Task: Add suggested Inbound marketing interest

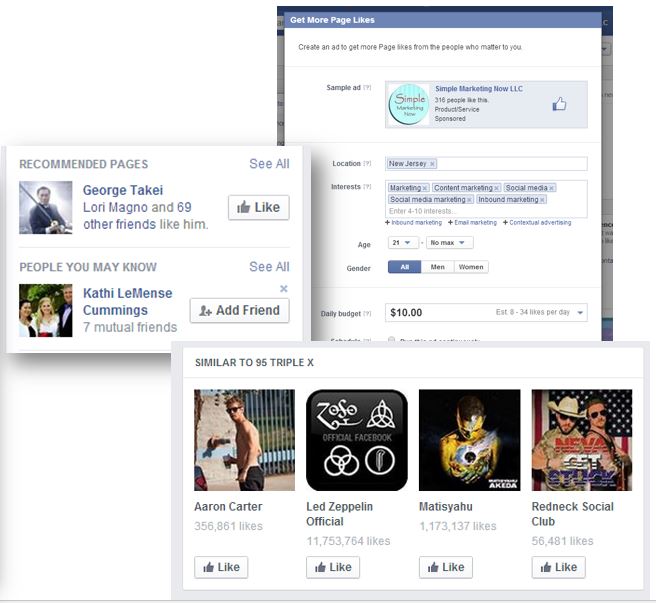Action: (413, 223)
